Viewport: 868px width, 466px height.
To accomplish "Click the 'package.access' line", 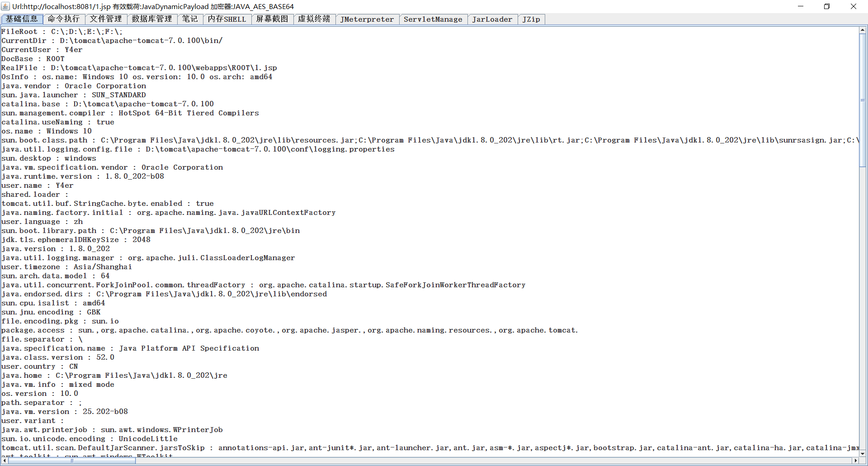I will tap(290, 330).
